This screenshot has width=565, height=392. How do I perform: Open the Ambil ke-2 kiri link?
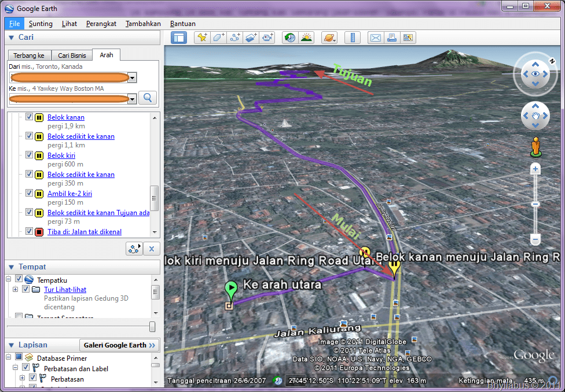(x=69, y=194)
